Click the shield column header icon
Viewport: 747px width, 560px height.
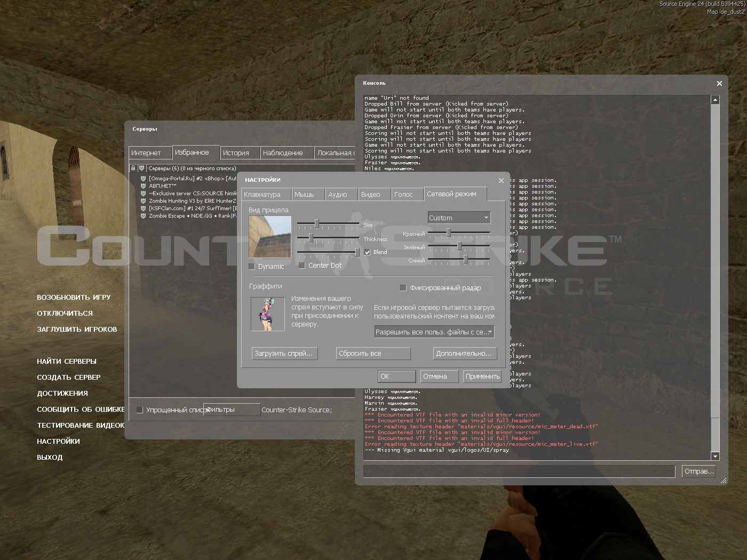[x=141, y=168]
